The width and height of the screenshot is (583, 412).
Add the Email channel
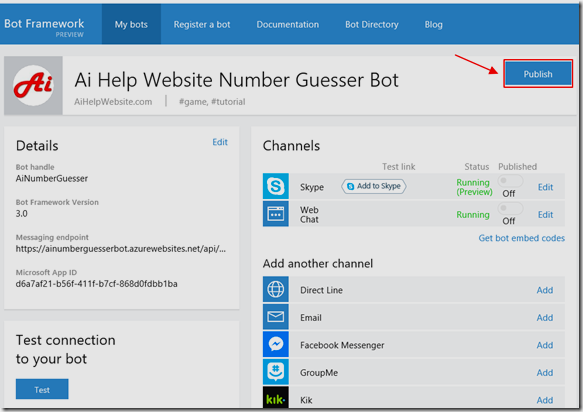tap(545, 318)
